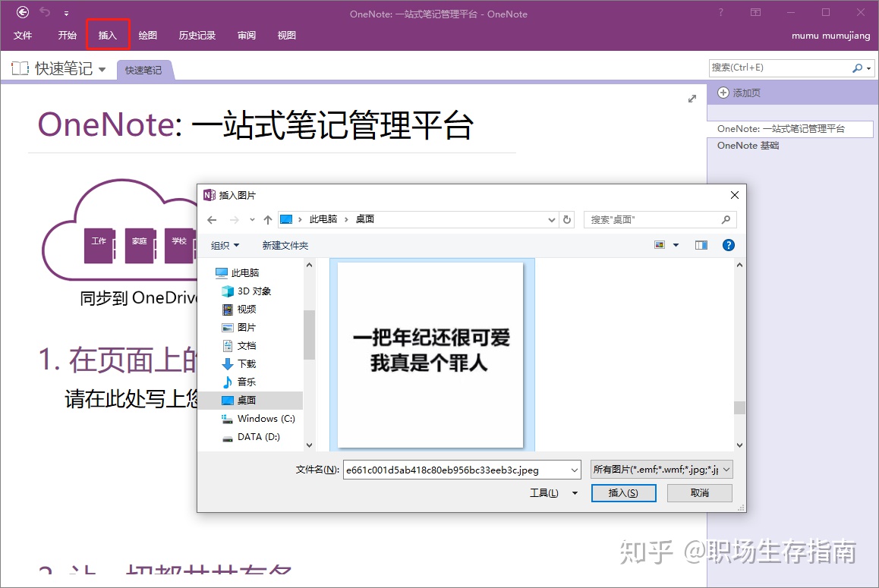Open the 历史记录 ribbon tab

pyautogui.click(x=197, y=35)
